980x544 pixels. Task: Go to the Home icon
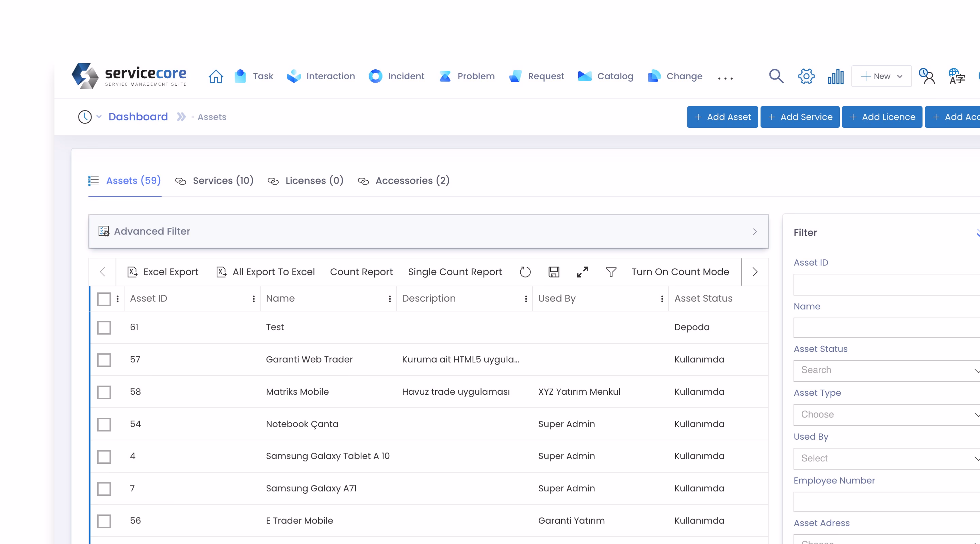click(x=216, y=76)
